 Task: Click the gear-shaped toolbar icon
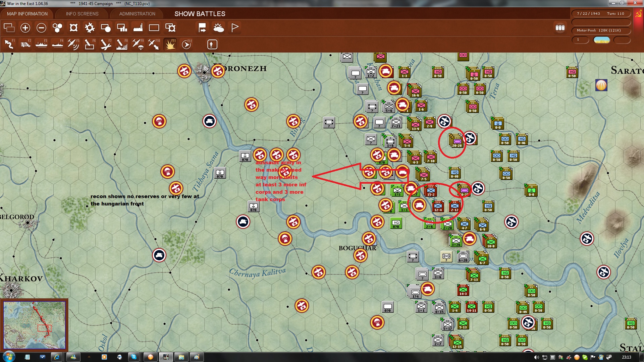pos(90,27)
